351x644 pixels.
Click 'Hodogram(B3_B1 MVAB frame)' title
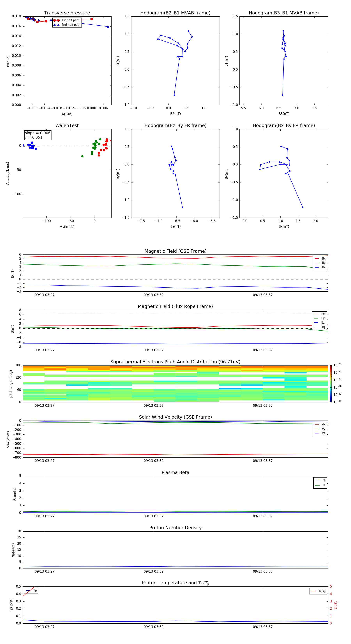click(x=284, y=13)
